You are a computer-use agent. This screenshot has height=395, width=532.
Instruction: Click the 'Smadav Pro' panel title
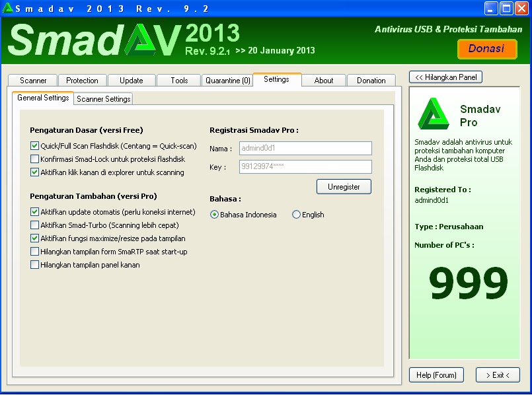click(480, 116)
